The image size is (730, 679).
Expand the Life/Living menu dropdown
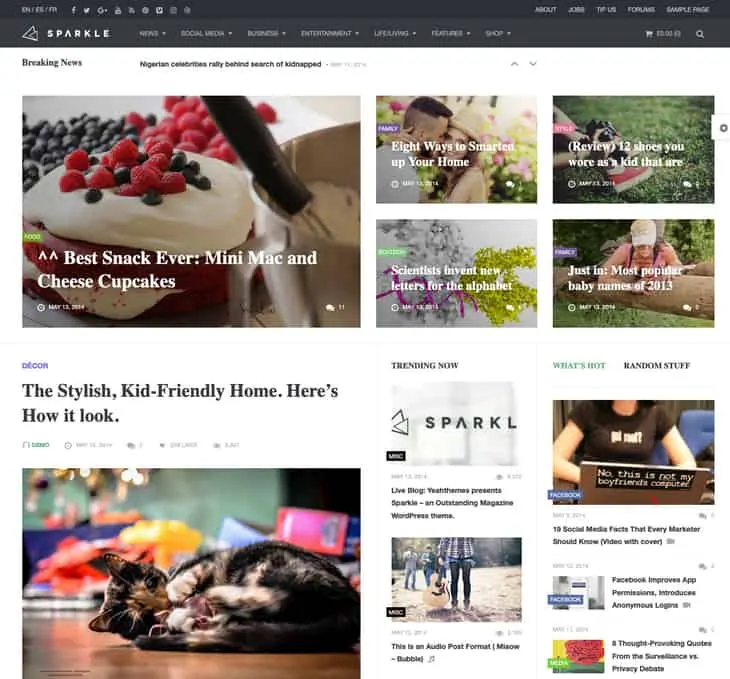tap(395, 34)
